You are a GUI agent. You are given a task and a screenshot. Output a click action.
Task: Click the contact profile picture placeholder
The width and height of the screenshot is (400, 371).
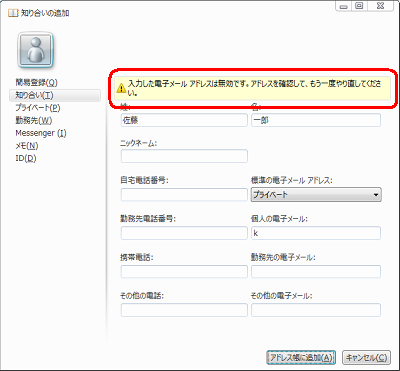[35, 50]
